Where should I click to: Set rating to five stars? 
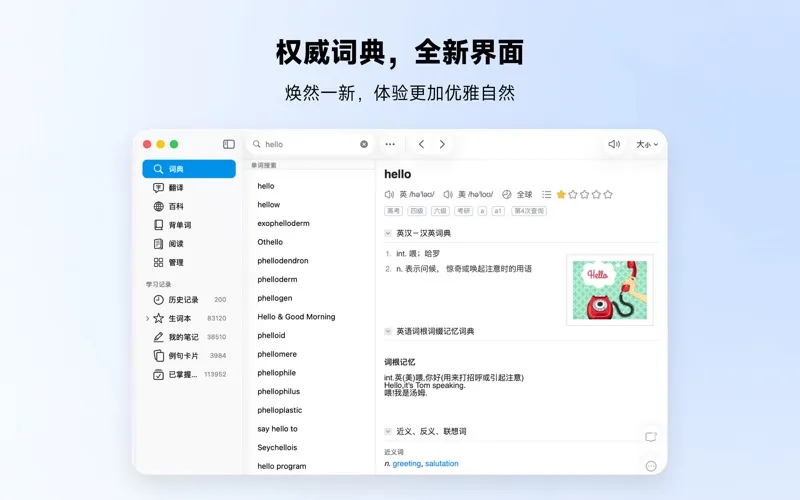pyautogui.click(x=608, y=194)
